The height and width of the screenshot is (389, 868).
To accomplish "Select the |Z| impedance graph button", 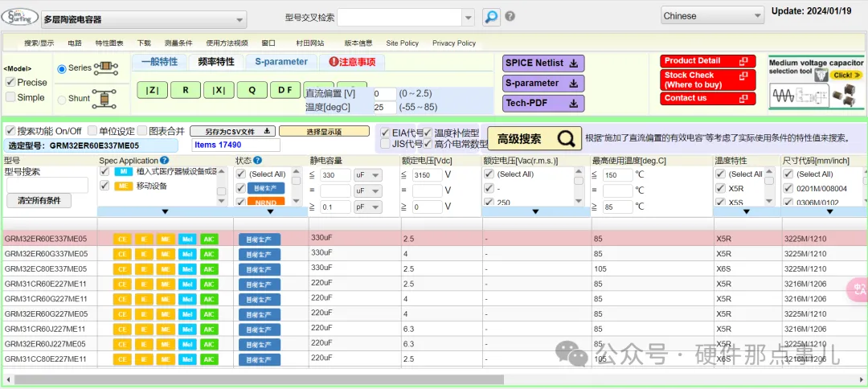I will click(x=152, y=90).
